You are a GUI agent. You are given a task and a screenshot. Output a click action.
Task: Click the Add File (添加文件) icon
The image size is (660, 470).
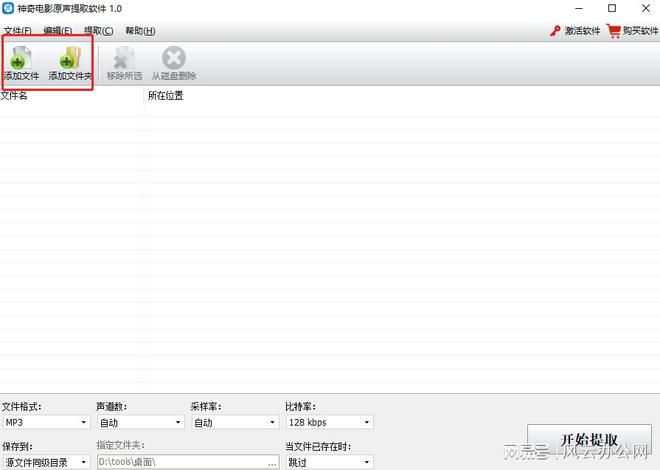coord(21,58)
